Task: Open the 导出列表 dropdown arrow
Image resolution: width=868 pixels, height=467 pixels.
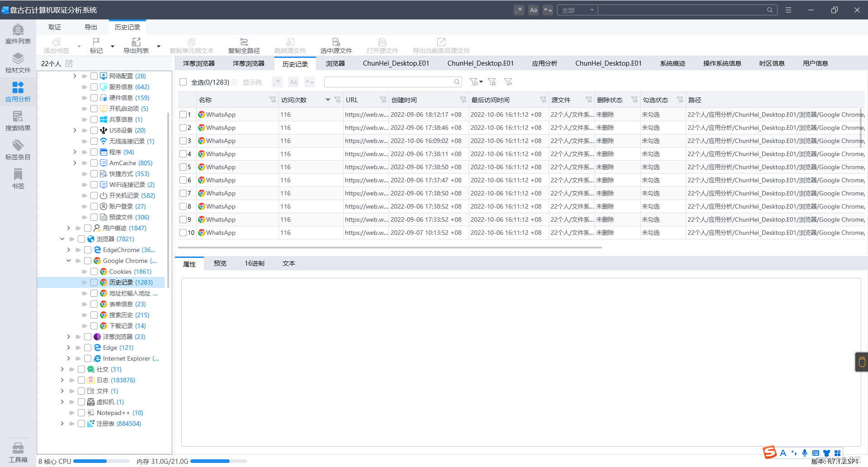Action: [x=159, y=46]
